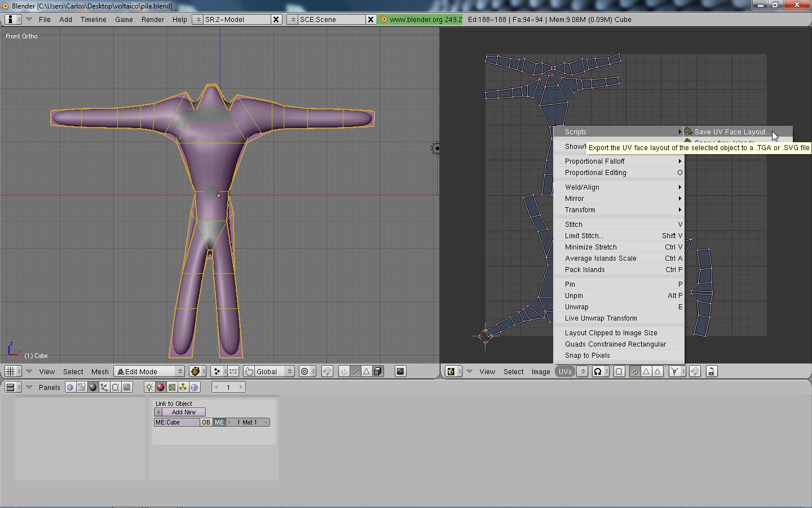Image resolution: width=812 pixels, height=508 pixels.
Task: Open the Object context panel
Action: [x=104, y=387]
